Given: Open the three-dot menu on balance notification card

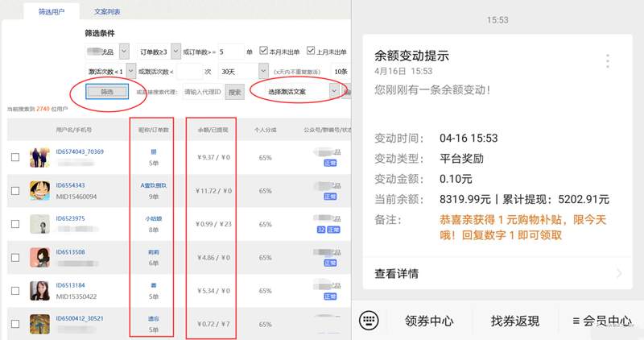Looking at the screenshot, I should click(608, 61).
